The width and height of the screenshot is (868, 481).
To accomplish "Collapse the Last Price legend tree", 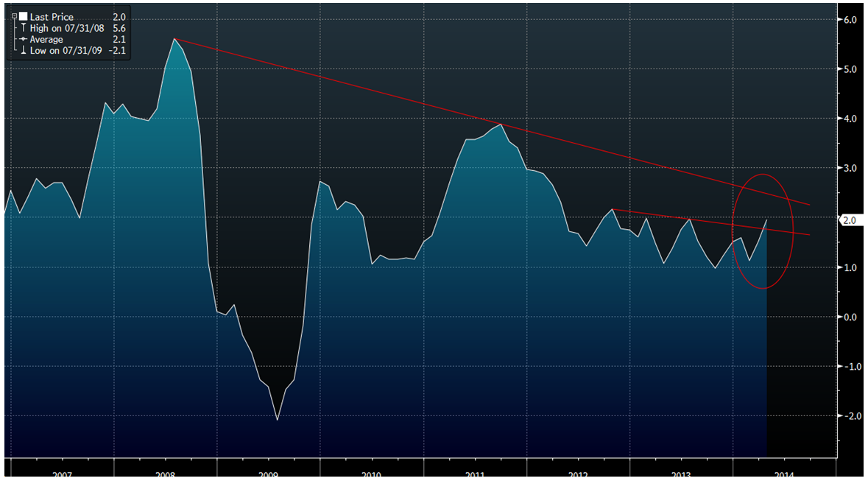I will pos(15,15).
